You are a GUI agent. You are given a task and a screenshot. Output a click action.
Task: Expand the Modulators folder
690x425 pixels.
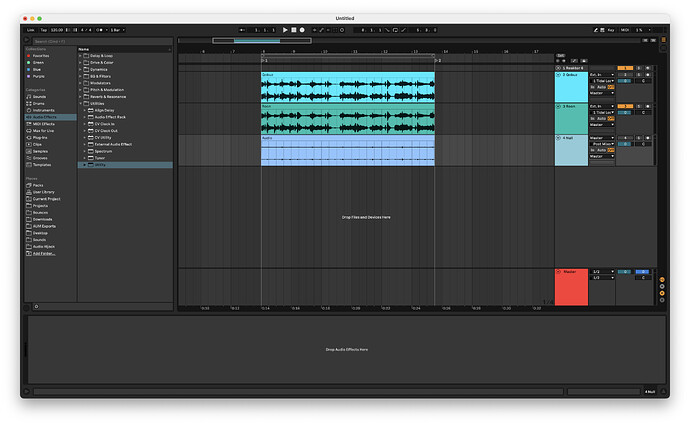click(81, 83)
